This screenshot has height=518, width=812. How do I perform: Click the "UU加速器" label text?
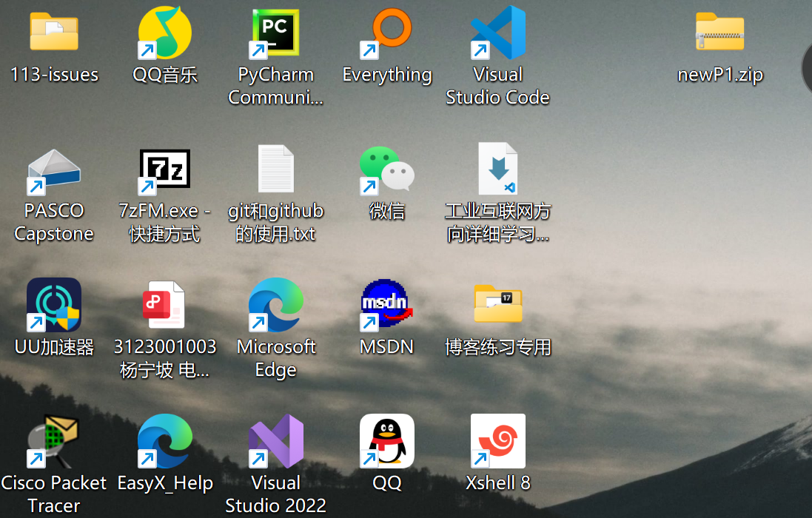(x=54, y=347)
